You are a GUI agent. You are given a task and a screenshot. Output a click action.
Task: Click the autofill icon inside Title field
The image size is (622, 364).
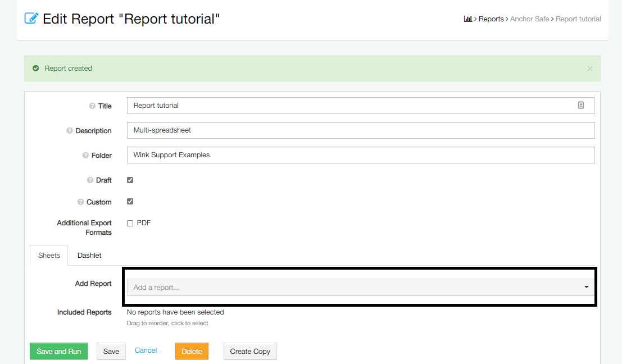[x=581, y=105]
